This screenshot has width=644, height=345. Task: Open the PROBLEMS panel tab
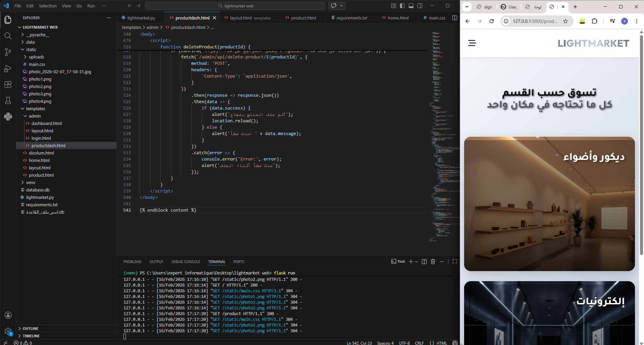(x=132, y=262)
